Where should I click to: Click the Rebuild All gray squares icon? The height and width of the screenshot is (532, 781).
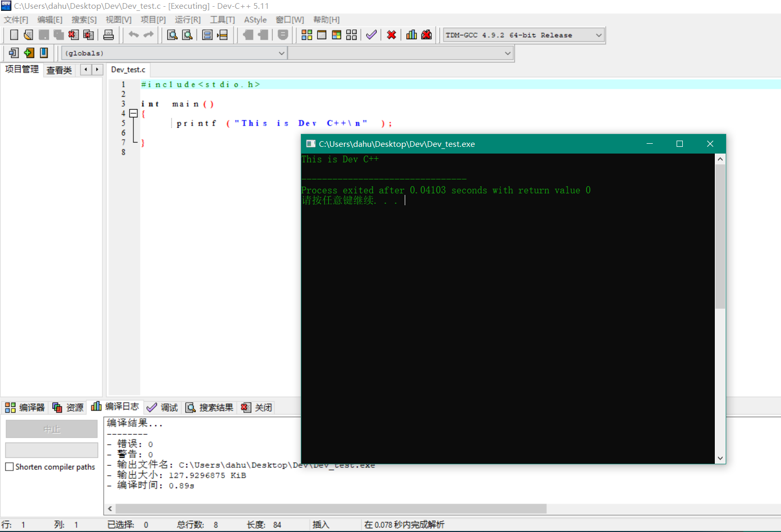pos(351,35)
